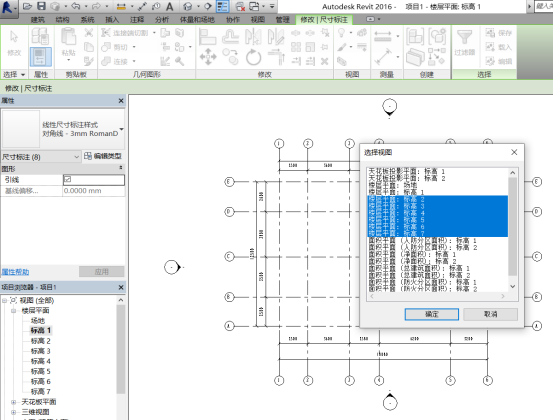Collapse the 楼层平面 tree node
The width and height of the screenshot is (554, 420).
(13, 311)
